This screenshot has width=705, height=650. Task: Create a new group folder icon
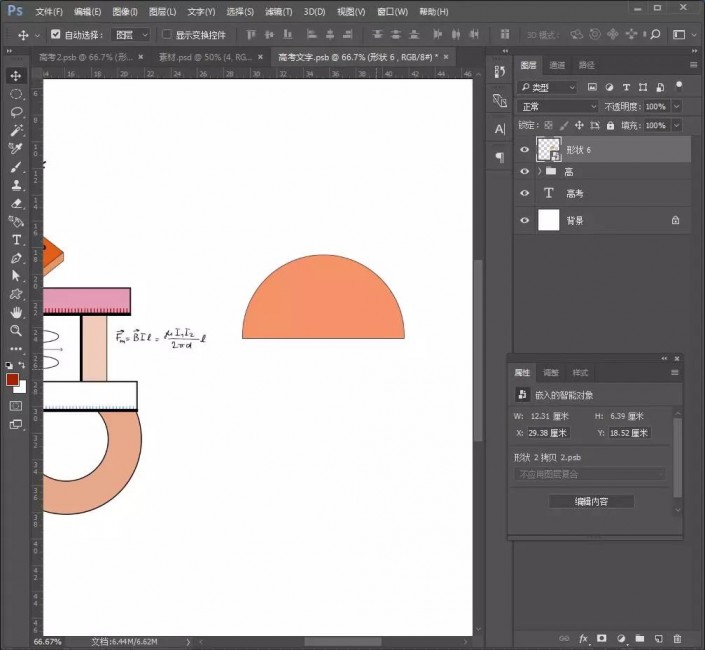point(639,638)
